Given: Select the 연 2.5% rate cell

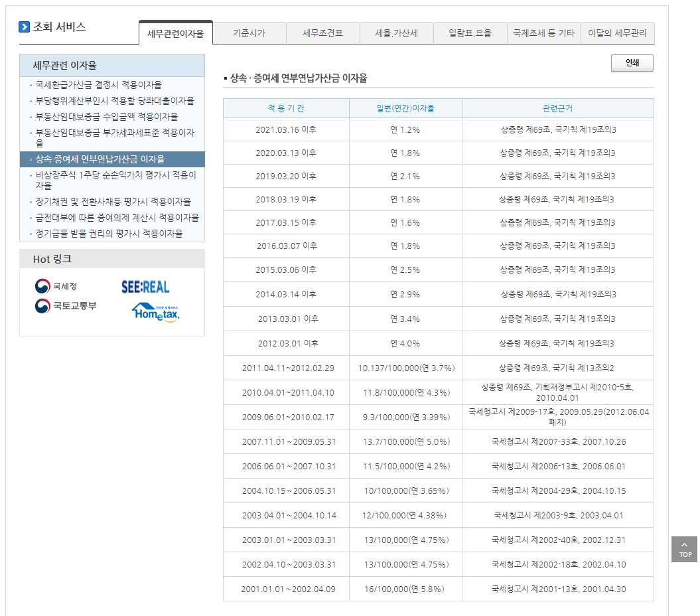Looking at the screenshot, I should [x=405, y=269].
